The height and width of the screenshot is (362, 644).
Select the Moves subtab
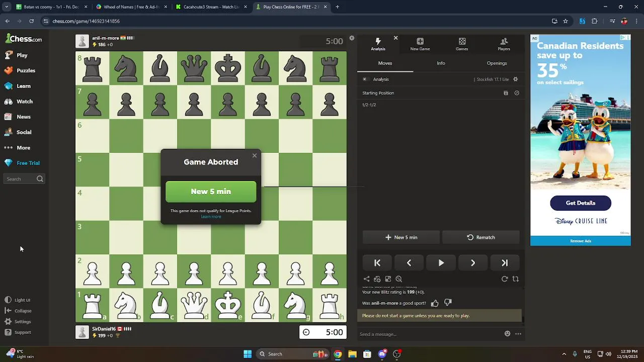click(385, 63)
